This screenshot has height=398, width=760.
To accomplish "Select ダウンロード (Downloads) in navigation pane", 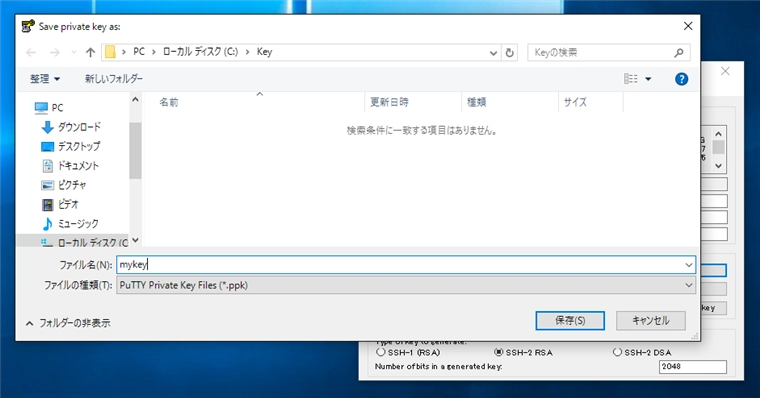I will point(71,127).
